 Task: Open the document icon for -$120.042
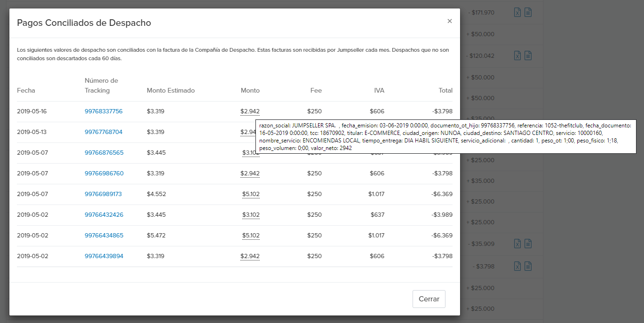(x=528, y=55)
